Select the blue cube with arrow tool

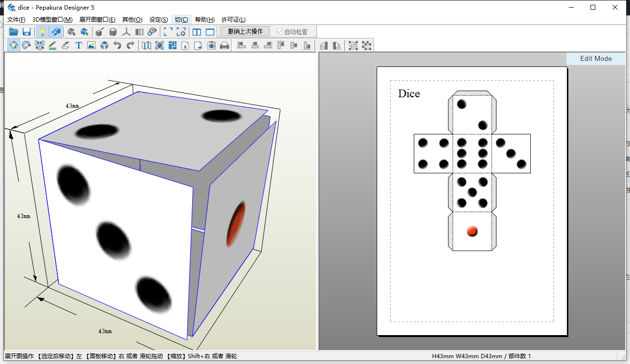click(x=84, y=32)
